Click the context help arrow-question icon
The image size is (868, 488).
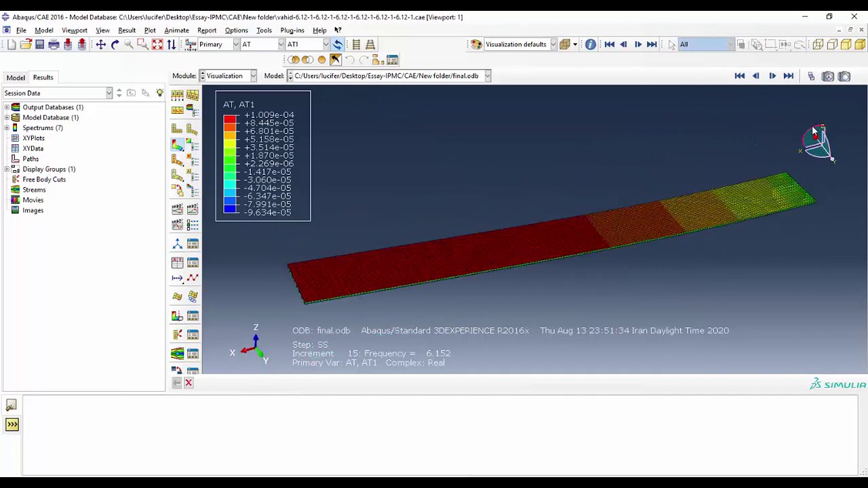pyautogui.click(x=338, y=30)
